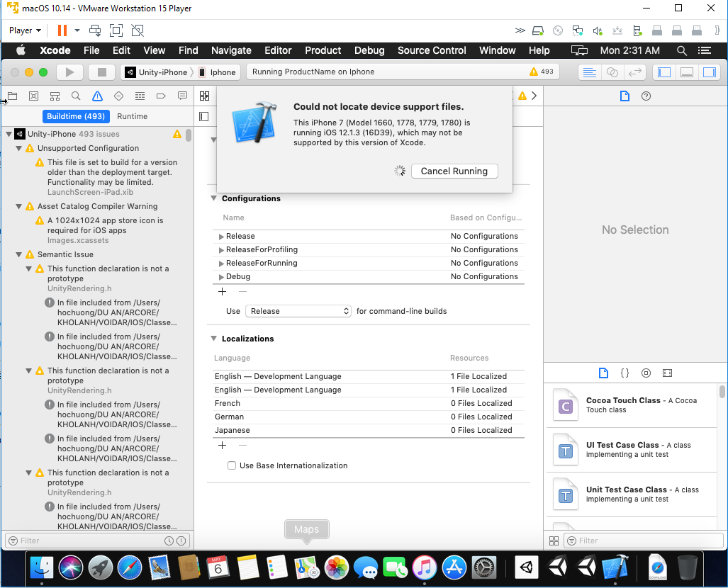This screenshot has width=728, height=588.
Task: Toggle the left Navigator panel visibility
Action: [x=664, y=72]
